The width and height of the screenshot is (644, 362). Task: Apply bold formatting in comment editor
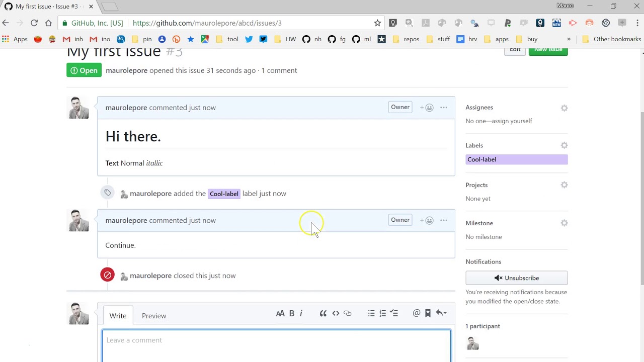(x=292, y=313)
